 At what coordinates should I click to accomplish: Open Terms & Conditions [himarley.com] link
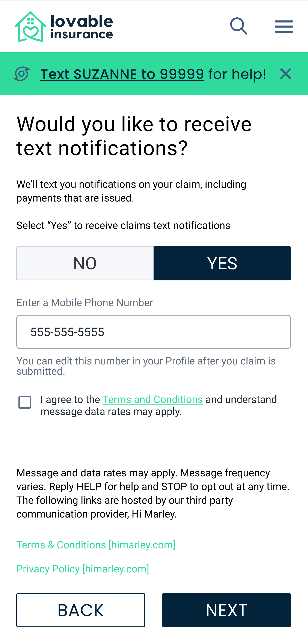[96, 545]
